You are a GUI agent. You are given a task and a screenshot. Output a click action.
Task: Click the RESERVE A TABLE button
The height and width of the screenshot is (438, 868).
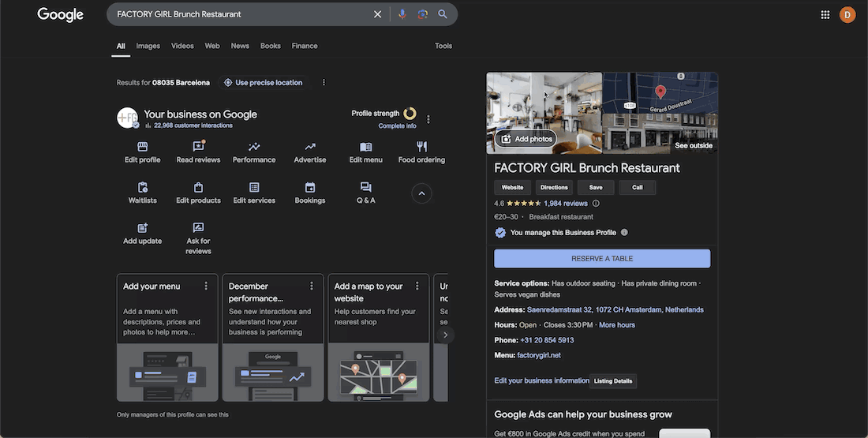coord(602,259)
